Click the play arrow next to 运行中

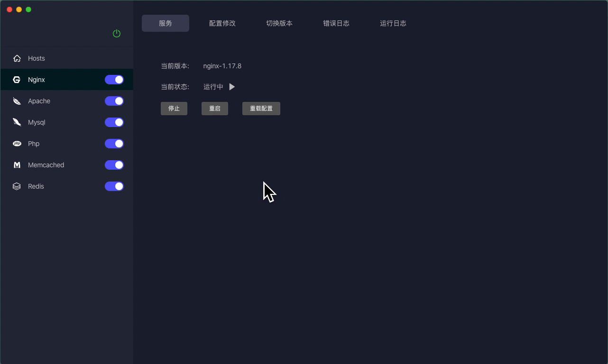pos(231,87)
